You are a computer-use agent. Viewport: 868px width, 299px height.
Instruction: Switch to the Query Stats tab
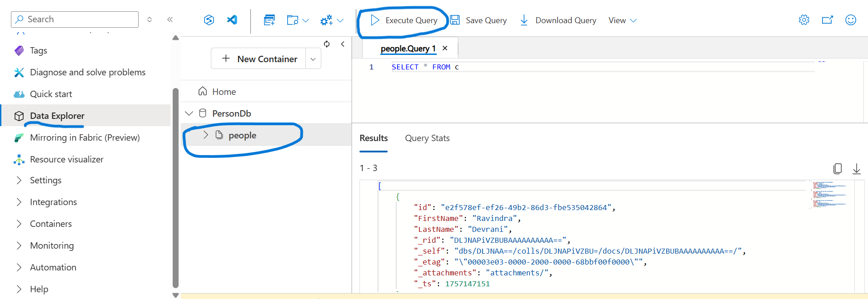pyautogui.click(x=427, y=138)
